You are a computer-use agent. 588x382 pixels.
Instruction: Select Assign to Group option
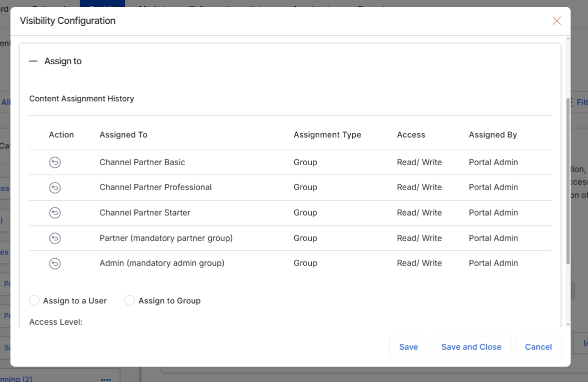130,300
